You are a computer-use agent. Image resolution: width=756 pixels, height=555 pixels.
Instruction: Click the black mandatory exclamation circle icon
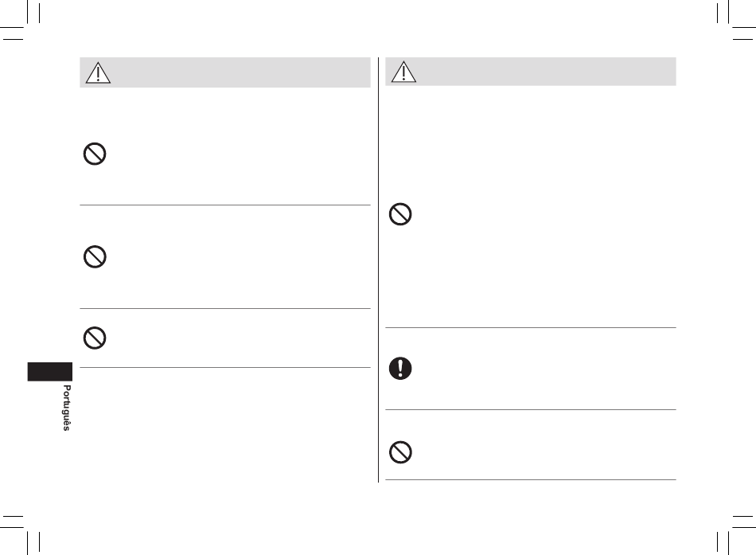(x=400, y=368)
